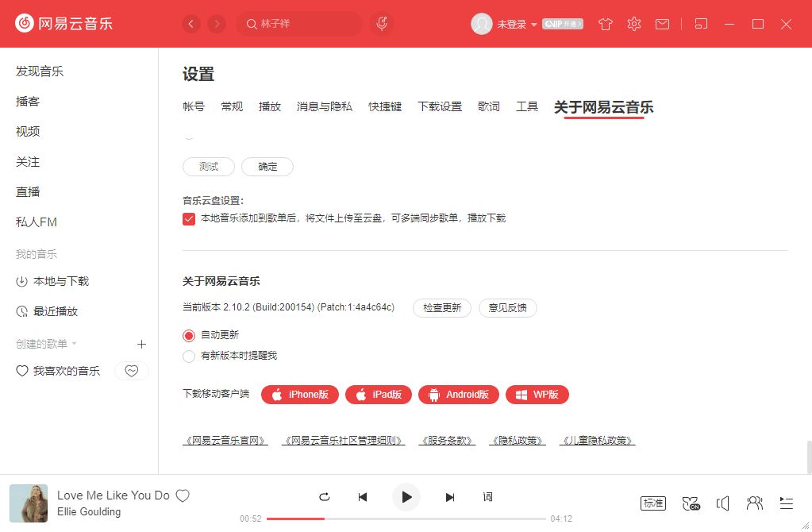Start a listen-together session via the people icon
Screen dimensions: 812x532
click(754, 503)
